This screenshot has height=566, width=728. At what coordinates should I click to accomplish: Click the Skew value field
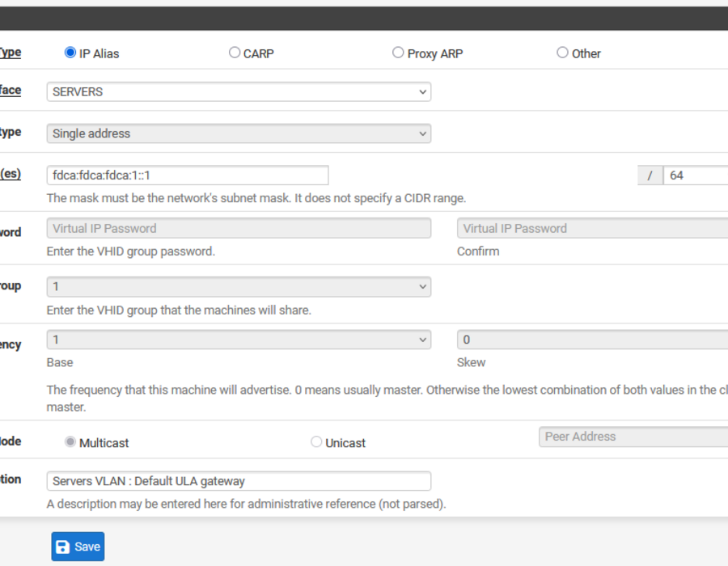(x=592, y=340)
